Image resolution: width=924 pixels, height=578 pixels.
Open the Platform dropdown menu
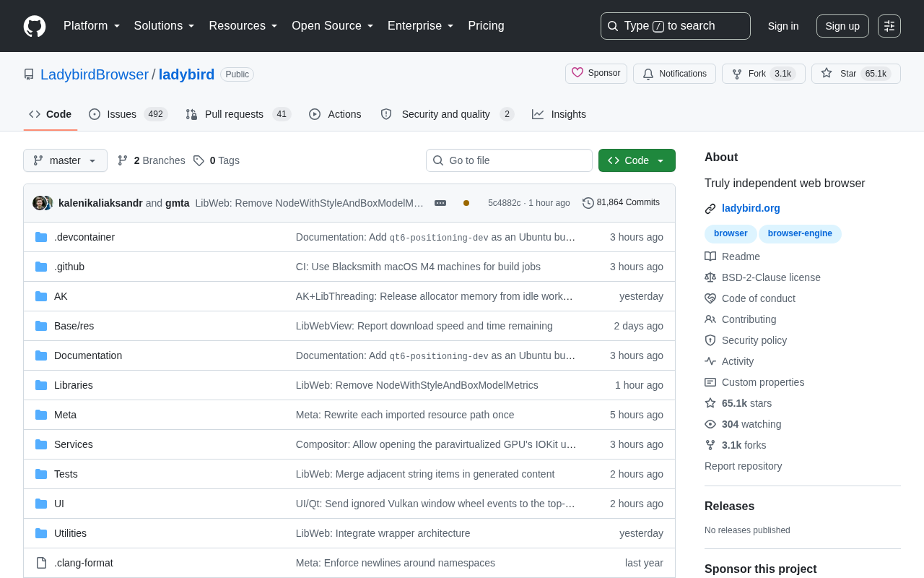92,26
